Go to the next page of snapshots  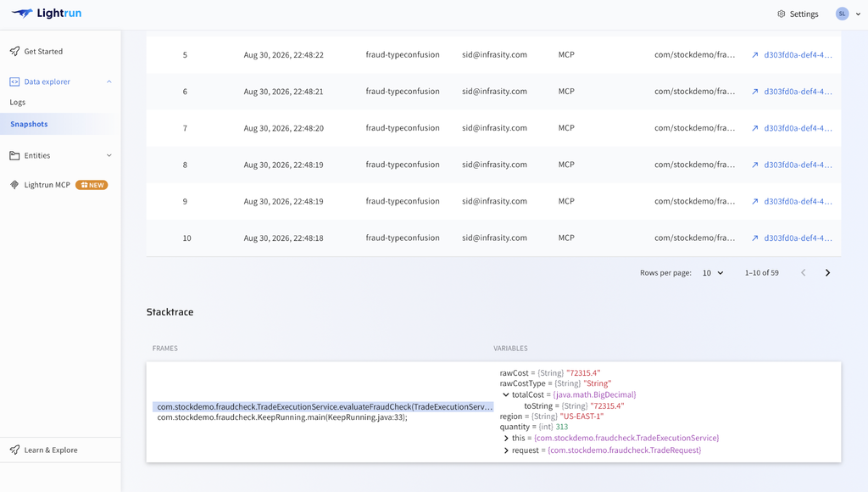pyautogui.click(x=827, y=272)
